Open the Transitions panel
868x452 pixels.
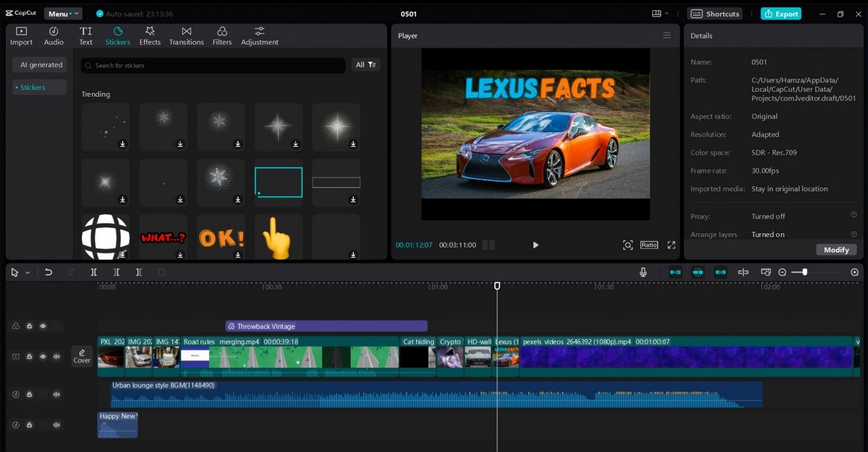[186, 36]
